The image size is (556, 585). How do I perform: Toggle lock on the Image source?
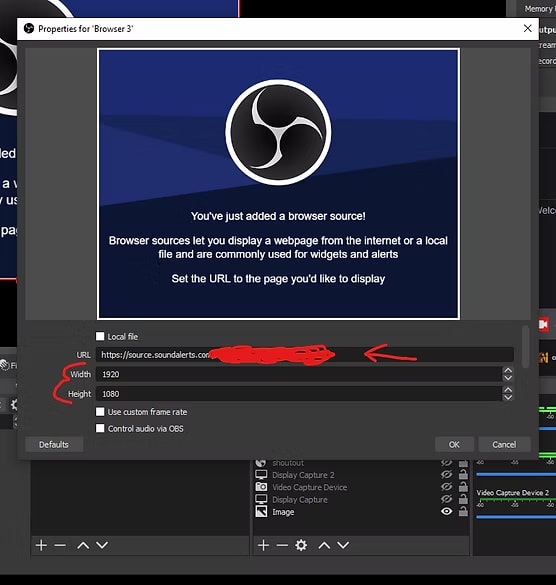coord(463,512)
